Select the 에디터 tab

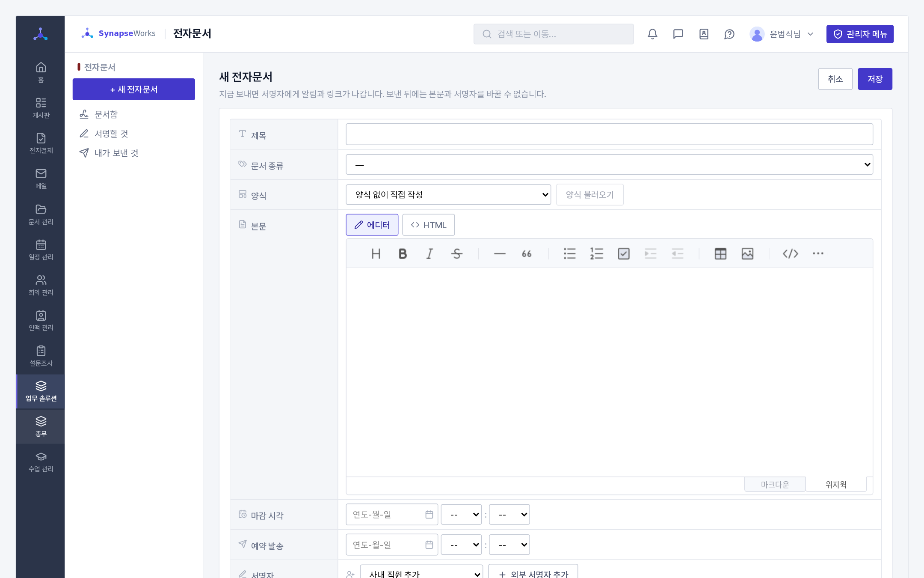pyautogui.click(x=372, y=225)
